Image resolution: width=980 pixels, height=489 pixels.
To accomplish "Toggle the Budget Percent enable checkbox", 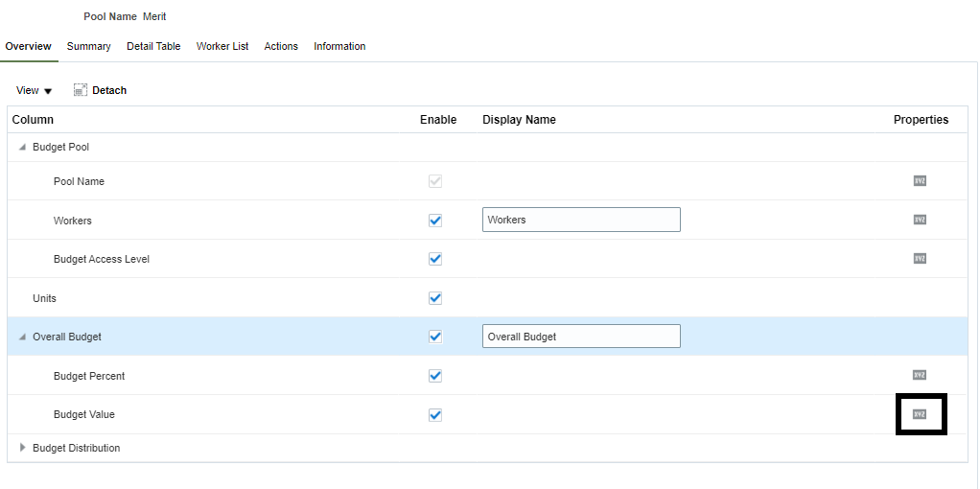I will click(435, 375).
